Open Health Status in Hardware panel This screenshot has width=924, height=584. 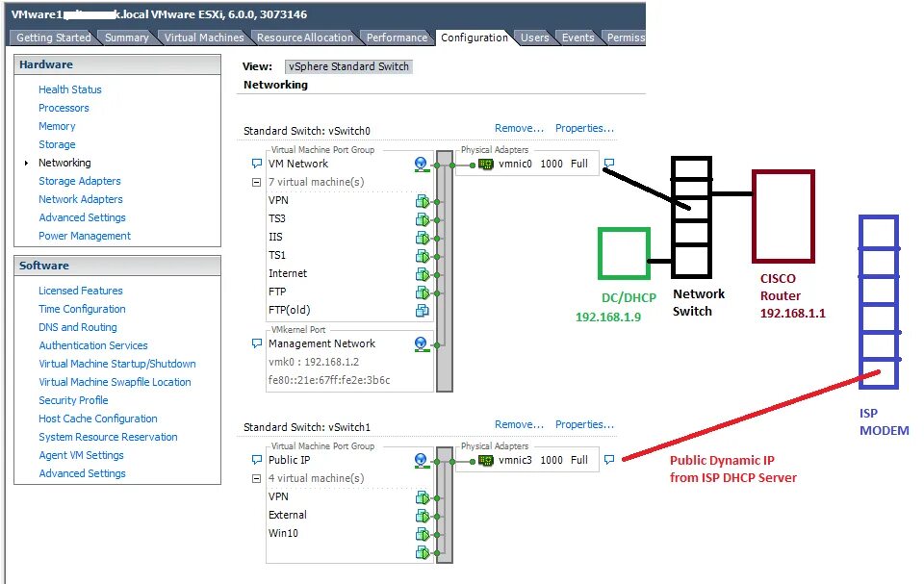[x=70, y=89]
